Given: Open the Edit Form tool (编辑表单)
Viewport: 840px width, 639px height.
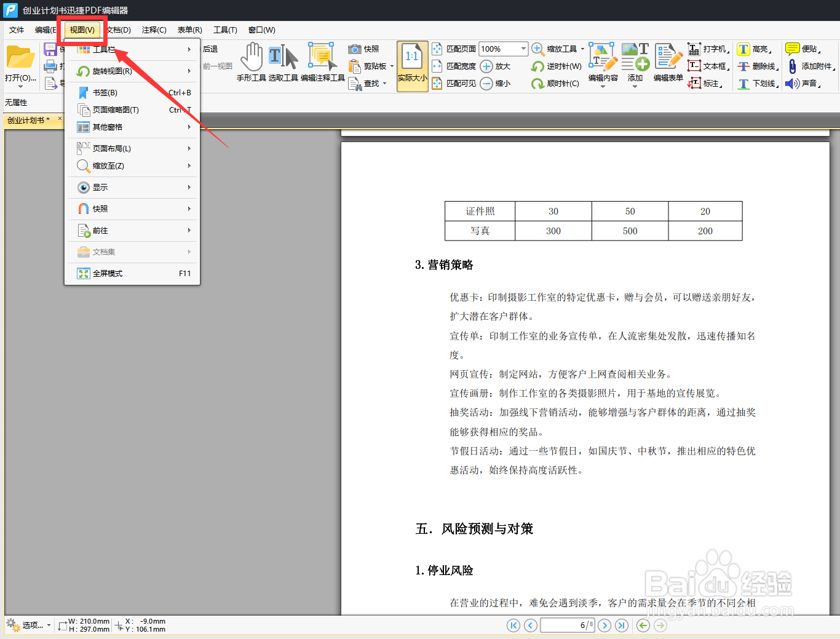Looking at the screenshot, I should [x=668, y=62].
